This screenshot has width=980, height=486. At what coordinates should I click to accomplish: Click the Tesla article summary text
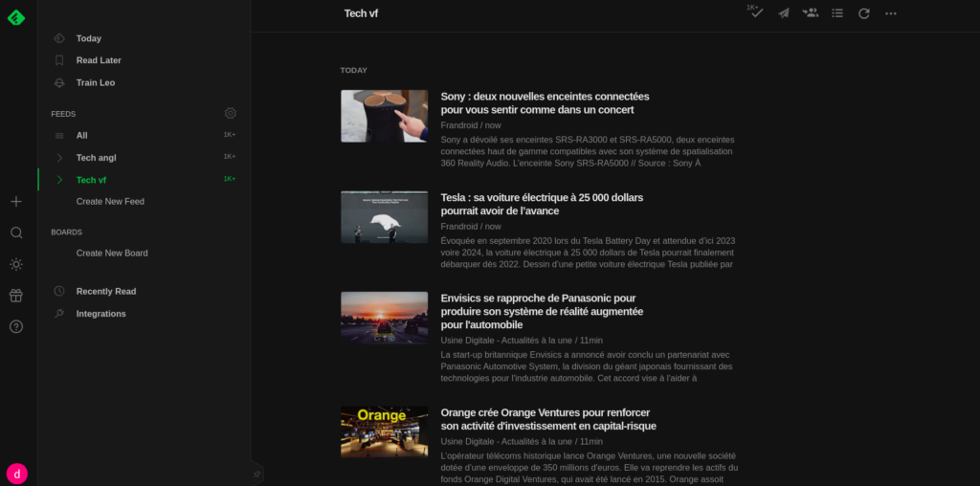tap(589, 253)
